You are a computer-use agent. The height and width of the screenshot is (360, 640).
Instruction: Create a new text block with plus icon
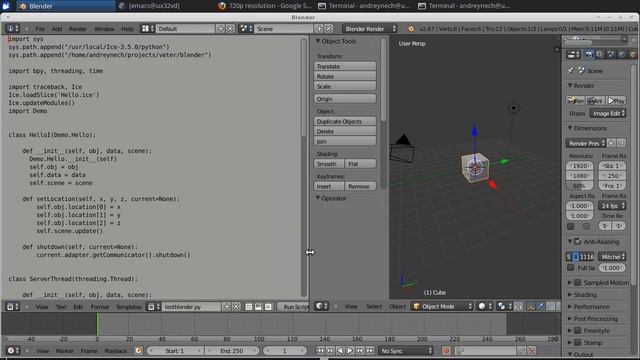click(x=227, y=307)
